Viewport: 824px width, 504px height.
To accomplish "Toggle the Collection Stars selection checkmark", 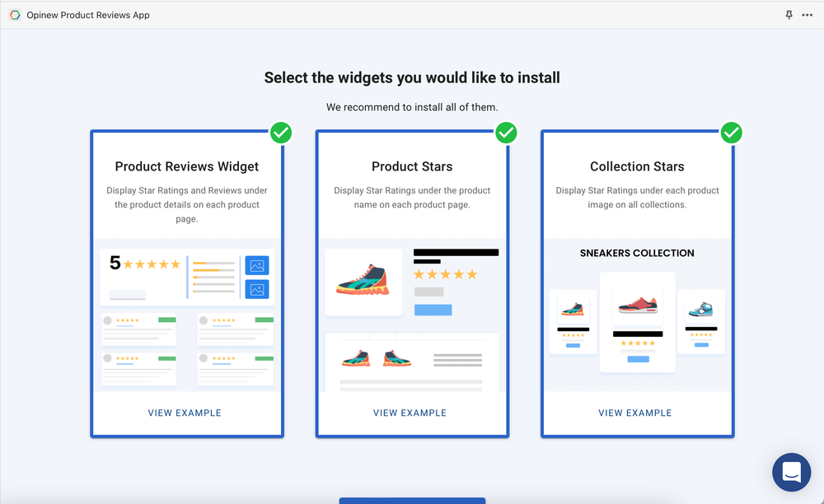I will tap(731, 132).
